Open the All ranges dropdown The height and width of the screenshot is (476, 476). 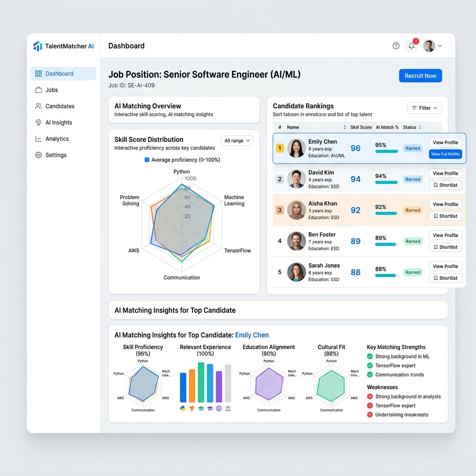pos(237,141)
